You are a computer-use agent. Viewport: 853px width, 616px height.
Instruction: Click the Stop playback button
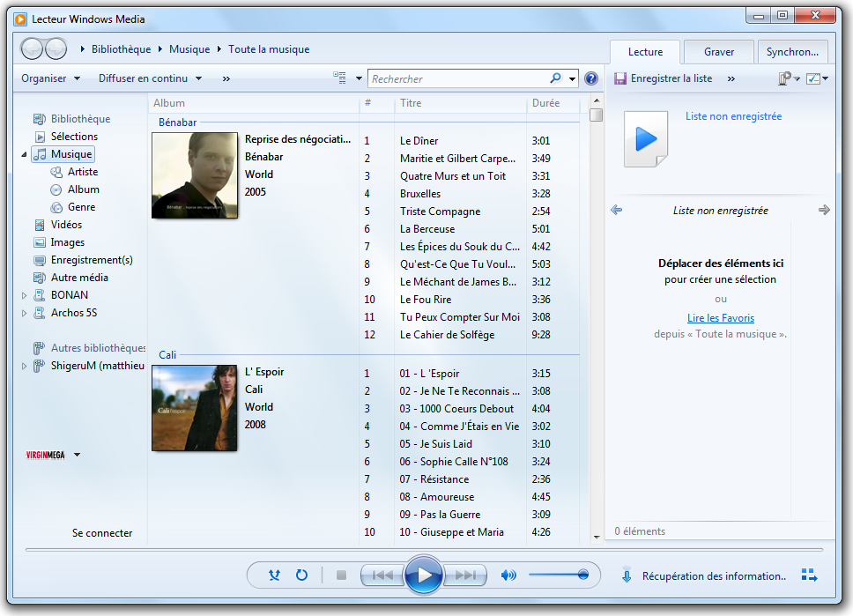341,575
